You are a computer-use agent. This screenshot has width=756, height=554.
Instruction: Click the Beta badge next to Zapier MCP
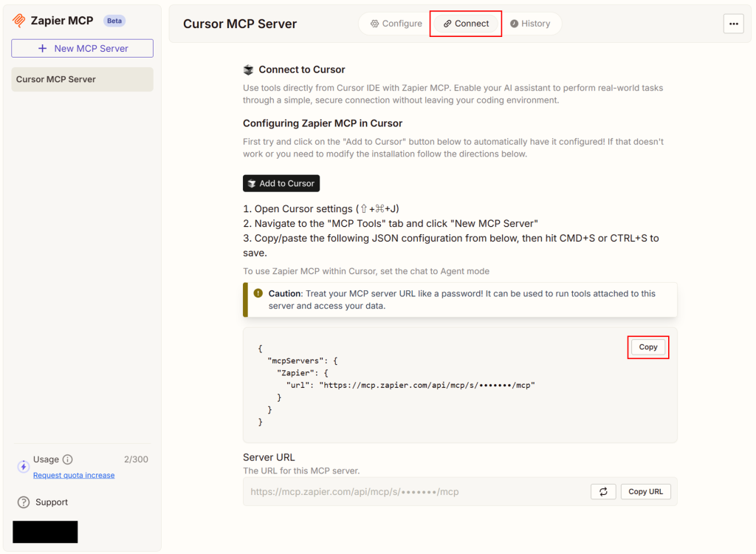114,21
